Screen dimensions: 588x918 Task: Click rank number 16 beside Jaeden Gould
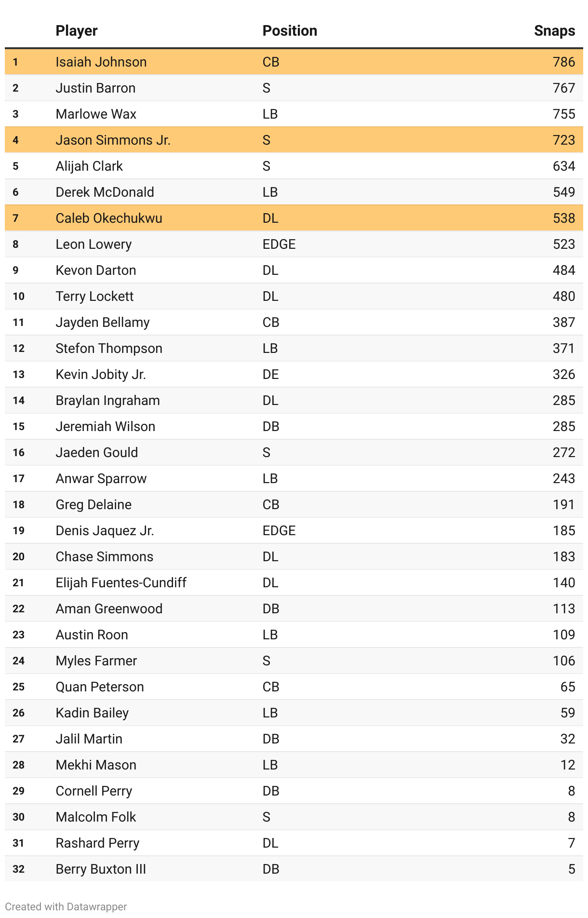[19, 452]
